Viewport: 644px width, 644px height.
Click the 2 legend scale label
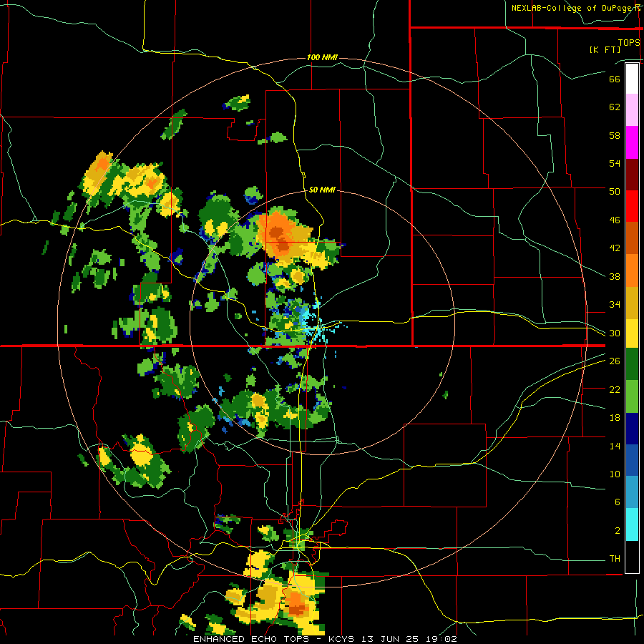[x=617, y=531]
